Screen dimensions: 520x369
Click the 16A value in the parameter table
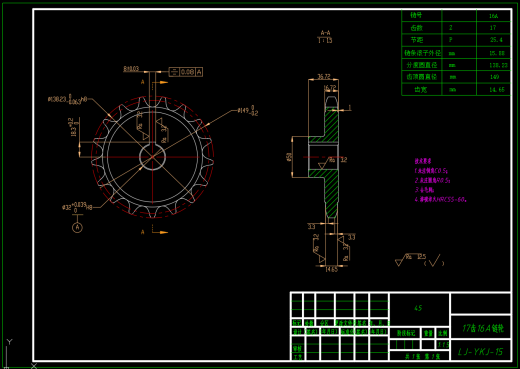point(493,16)
